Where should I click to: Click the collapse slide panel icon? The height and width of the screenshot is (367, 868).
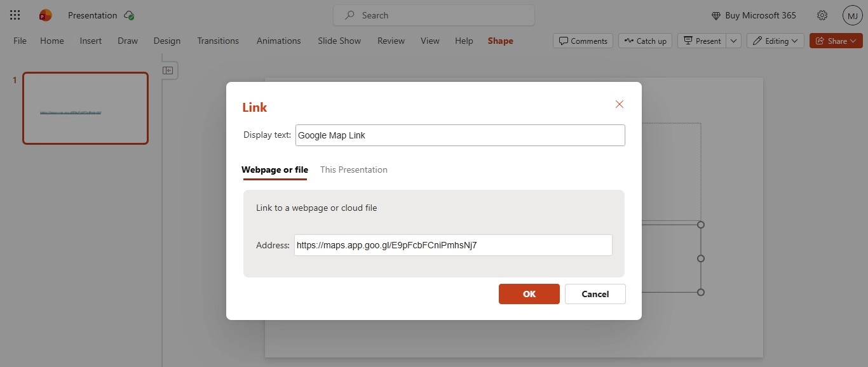click(x=168, y=70)
